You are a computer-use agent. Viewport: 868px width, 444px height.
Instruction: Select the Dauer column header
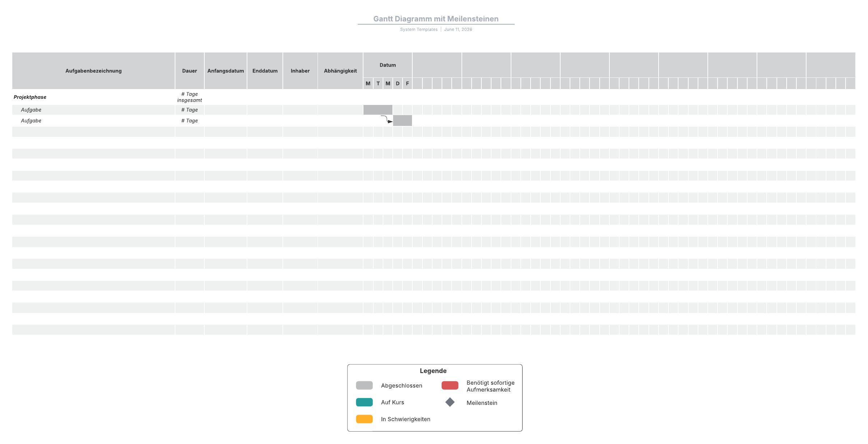190,71
